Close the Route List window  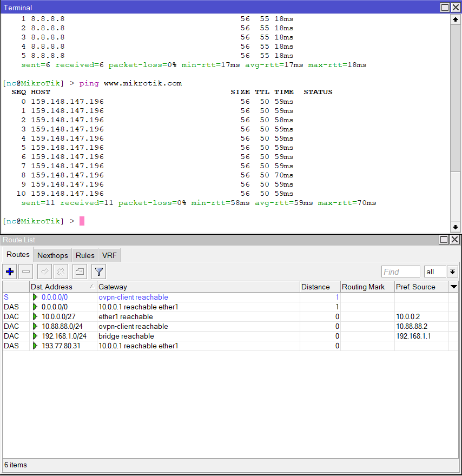pyautogui.click(x=454, y=240)
